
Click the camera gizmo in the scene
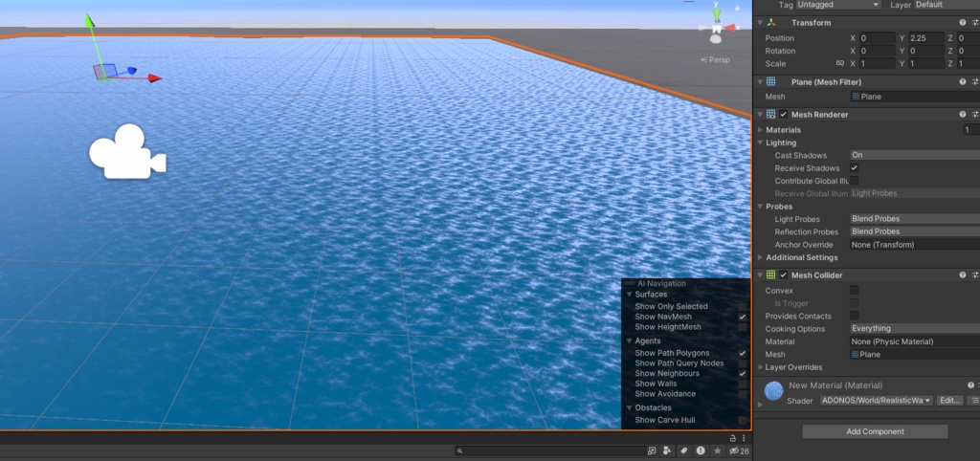click(127, 151)
